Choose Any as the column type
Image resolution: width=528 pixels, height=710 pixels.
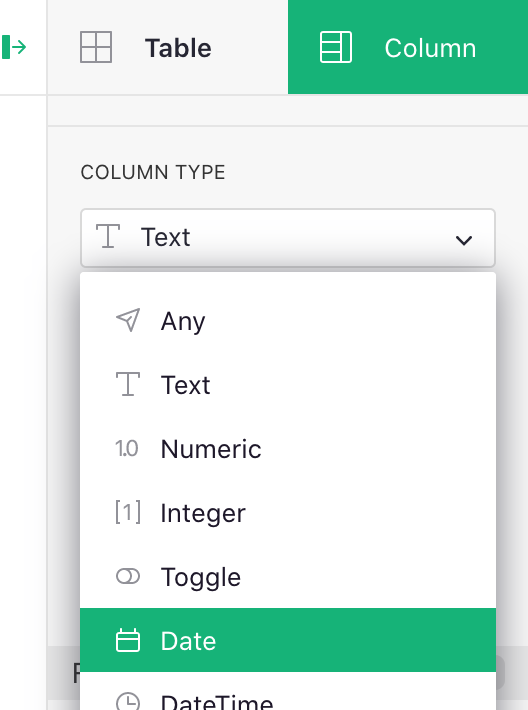coord(288,321)
